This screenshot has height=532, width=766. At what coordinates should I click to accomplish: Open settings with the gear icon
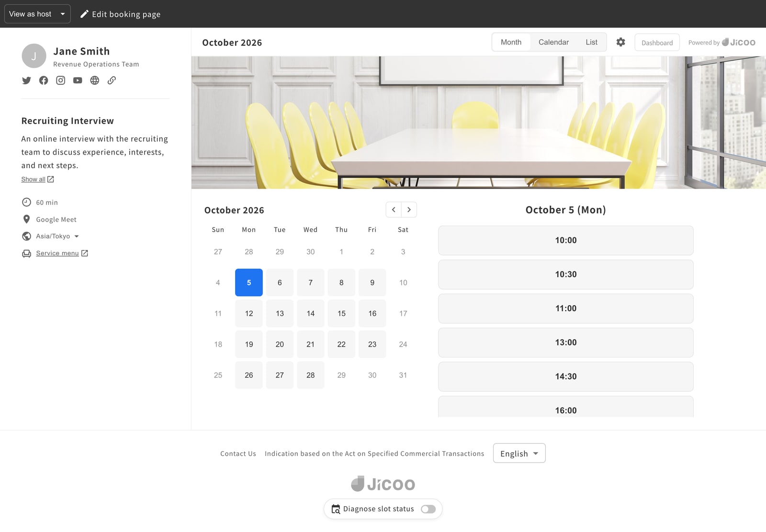[x=620, y=42]
